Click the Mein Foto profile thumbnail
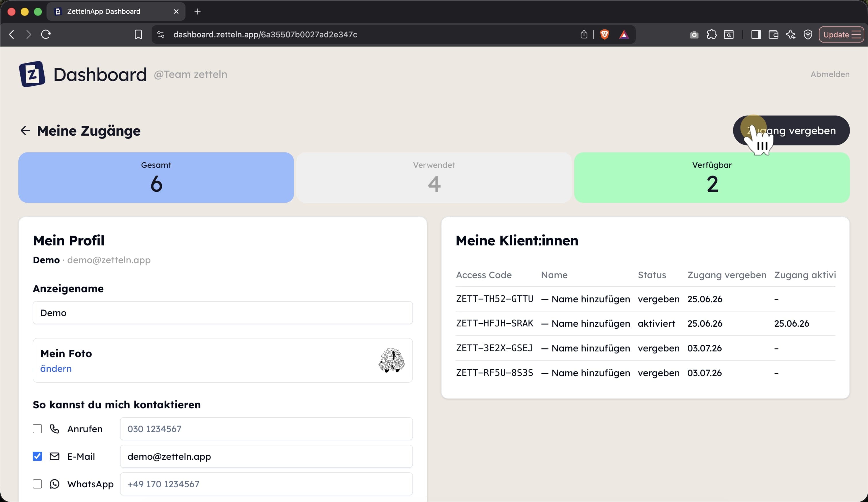The width and height of the screenshot is (868, 502). pyautogui.click(x=392, y=360)
